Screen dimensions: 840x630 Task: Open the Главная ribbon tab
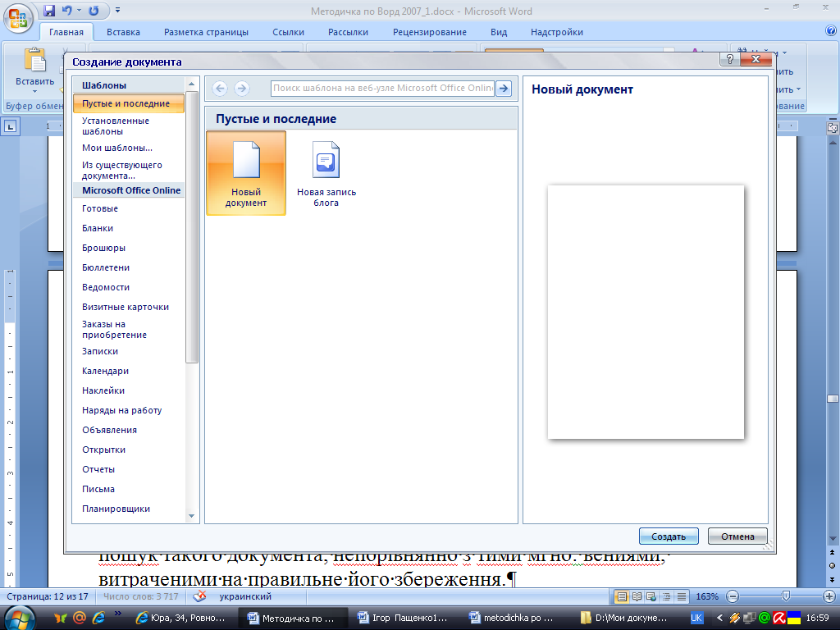pyautogui.click(x=66, y=32)
